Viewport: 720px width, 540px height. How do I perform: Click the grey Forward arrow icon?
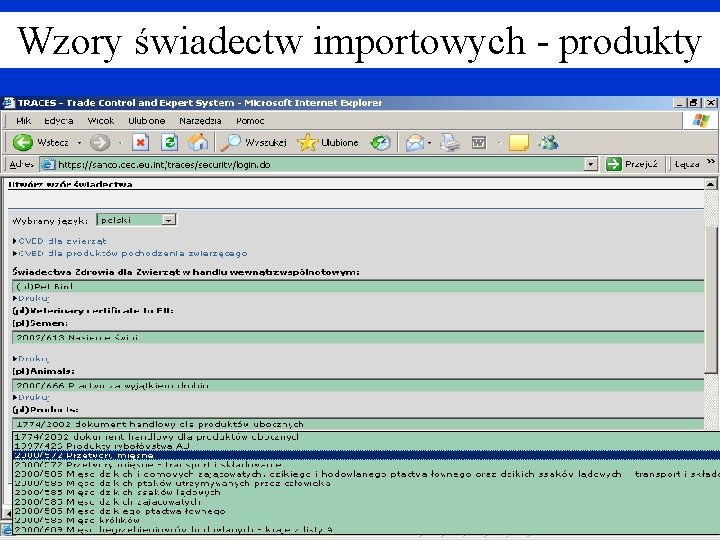tap(100, 143)
